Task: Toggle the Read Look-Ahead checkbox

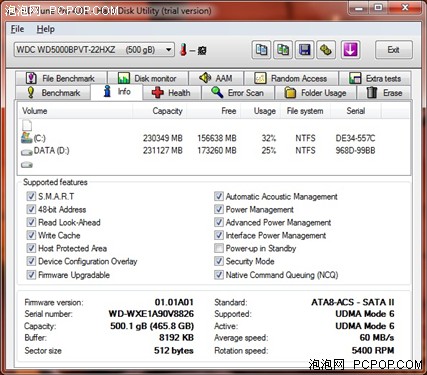Action: coord(31,222)
